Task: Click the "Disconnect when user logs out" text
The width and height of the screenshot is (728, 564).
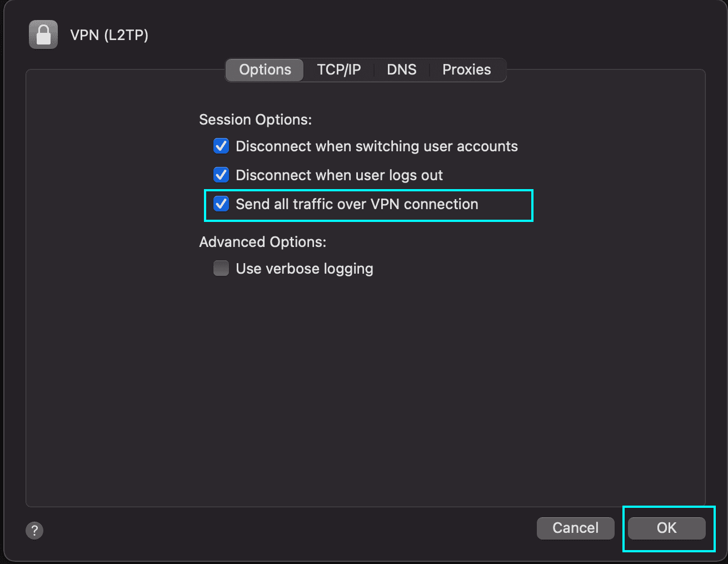Action: point(339,175)
